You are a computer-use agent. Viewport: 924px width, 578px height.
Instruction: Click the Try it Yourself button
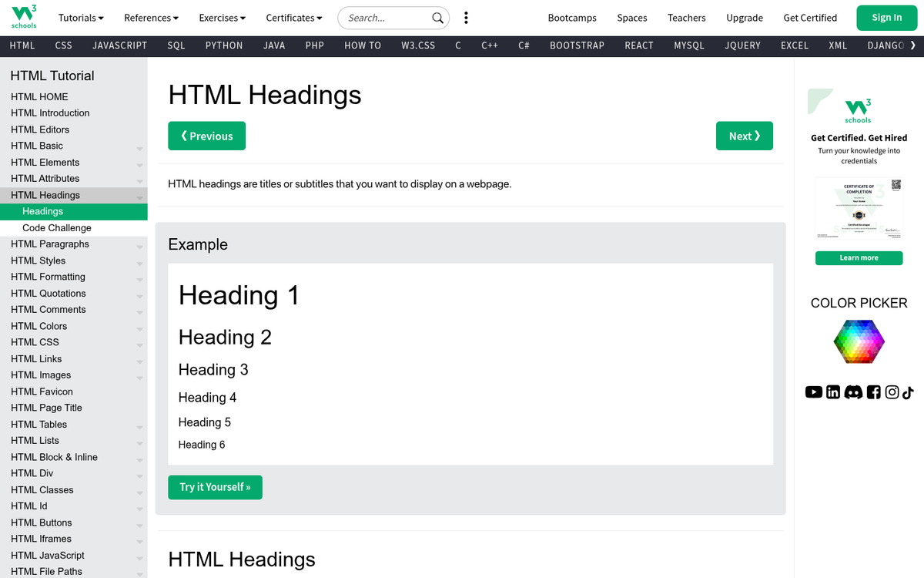215,487
